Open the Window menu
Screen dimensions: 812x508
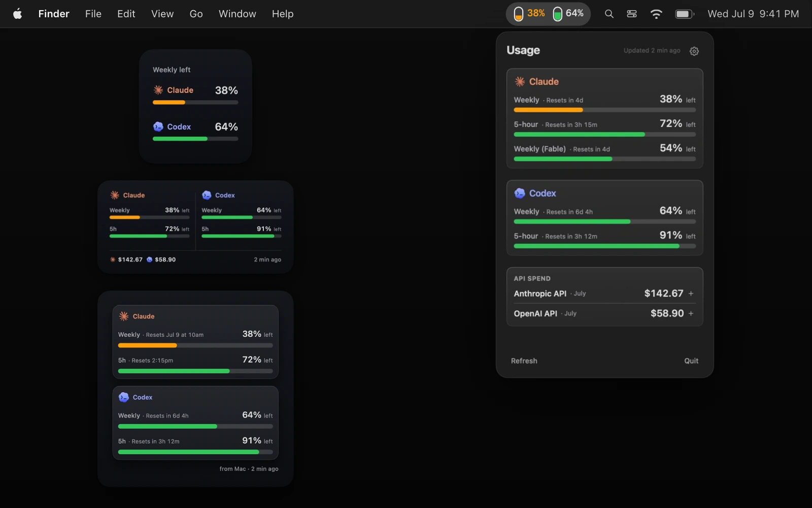coord(238,14)
